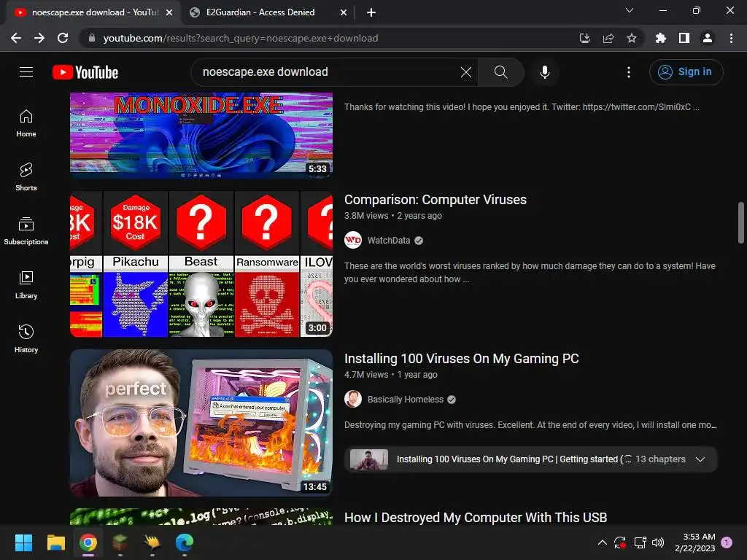Open Chrome's three-dot menu
The image size is (747, 560).
pyautogui.click(x=731, y=38)
